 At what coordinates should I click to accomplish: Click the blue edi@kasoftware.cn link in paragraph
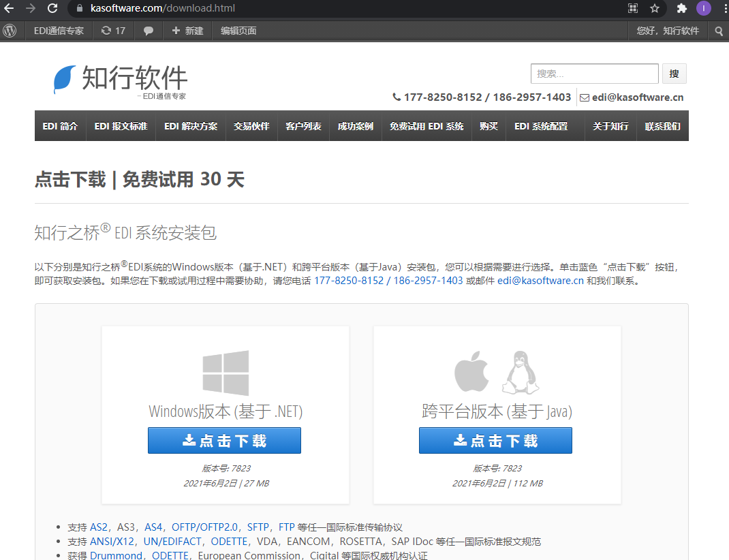click(x=540, y=281)
